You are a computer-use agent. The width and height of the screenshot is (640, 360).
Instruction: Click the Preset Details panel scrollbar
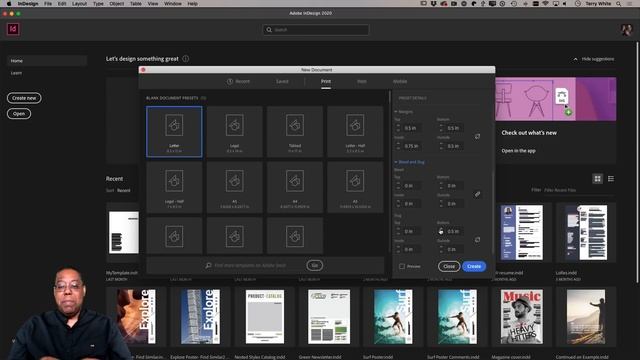493,212
